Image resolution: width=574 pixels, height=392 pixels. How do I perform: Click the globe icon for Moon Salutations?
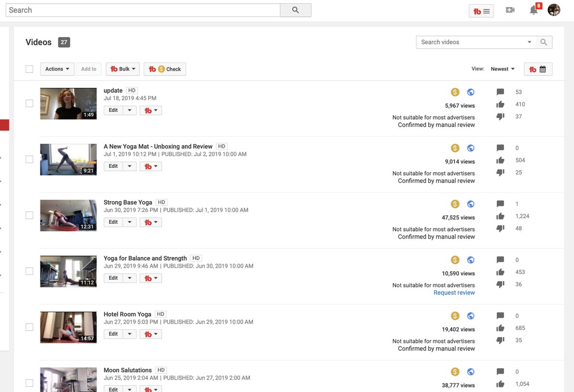pos(471,372)
